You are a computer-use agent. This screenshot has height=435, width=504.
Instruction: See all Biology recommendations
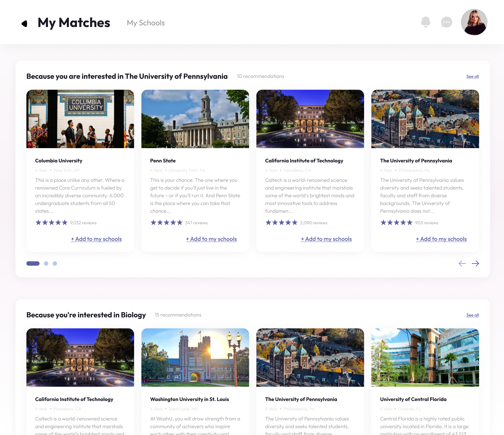tap(472, 315)
